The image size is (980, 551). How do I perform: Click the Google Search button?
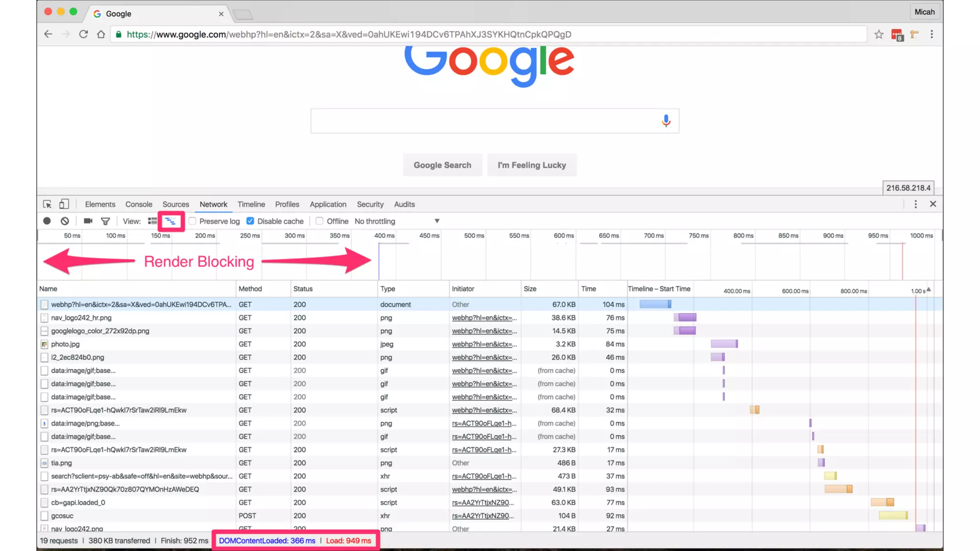click(x=442, y=165)
